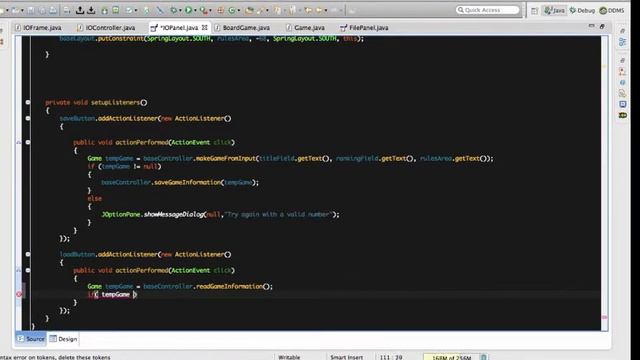The width and height of the screenshot is (640, 360).
Task: Click the Print icon in toolbar
Action: 53,10
